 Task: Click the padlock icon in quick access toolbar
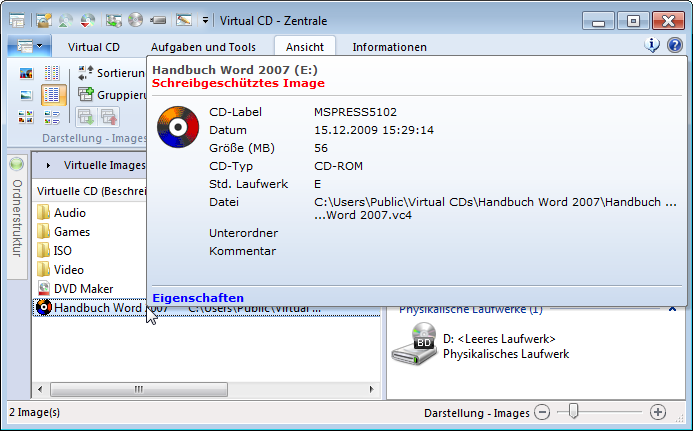[44, 20]
